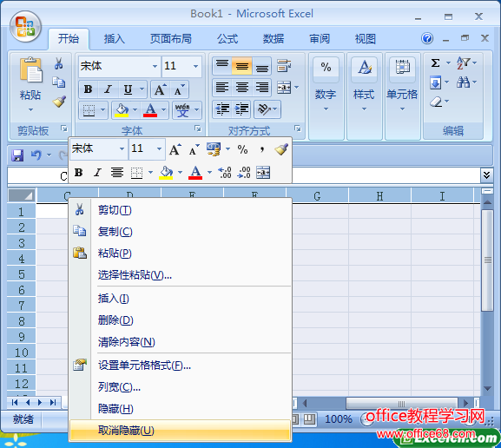Toggle Align Text Left in ribbon

(x=222, y=87)
